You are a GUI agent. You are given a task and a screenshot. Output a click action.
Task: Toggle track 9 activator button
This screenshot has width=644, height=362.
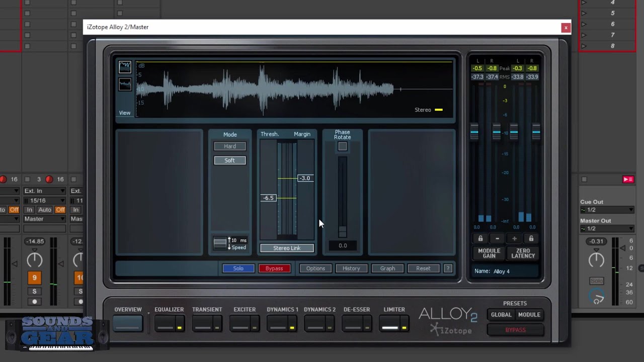[x=34, y=278]
